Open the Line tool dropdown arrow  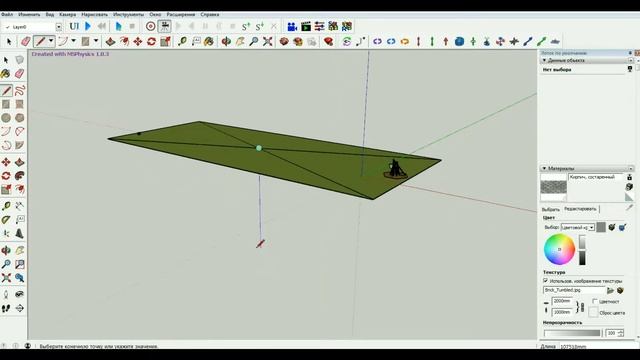click(x=51, y=41)
